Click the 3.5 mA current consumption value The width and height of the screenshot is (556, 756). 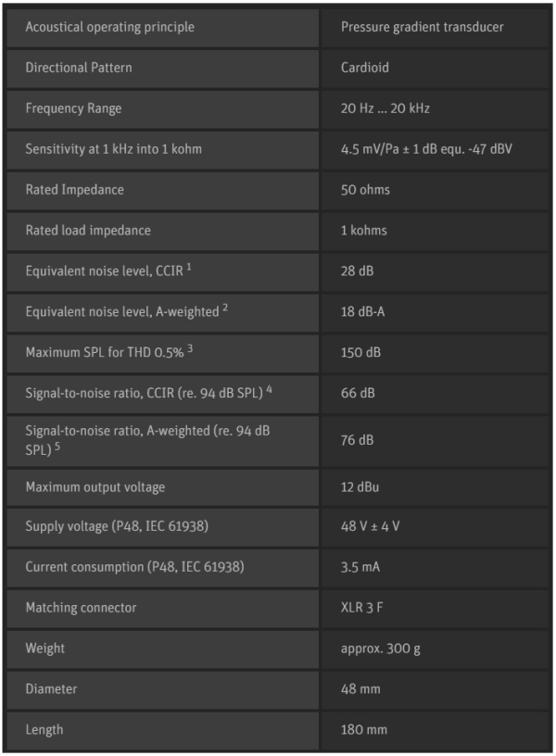click(x=360, y=567)
